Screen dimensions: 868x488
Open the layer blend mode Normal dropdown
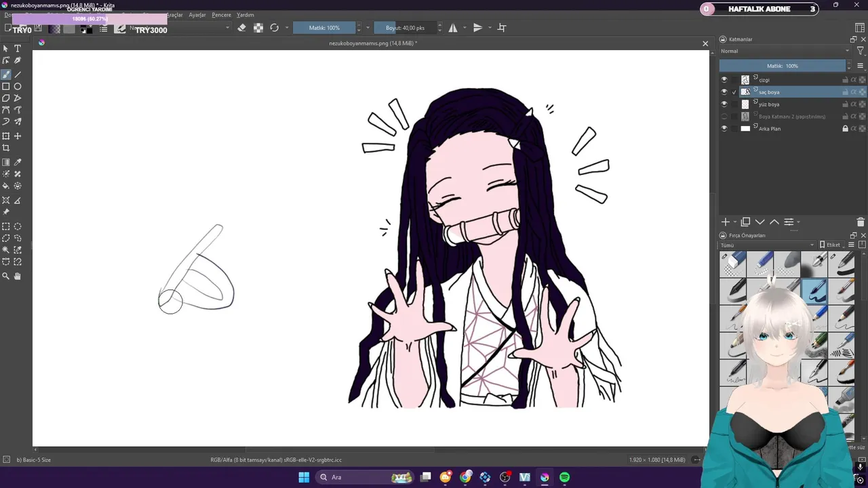785,52
